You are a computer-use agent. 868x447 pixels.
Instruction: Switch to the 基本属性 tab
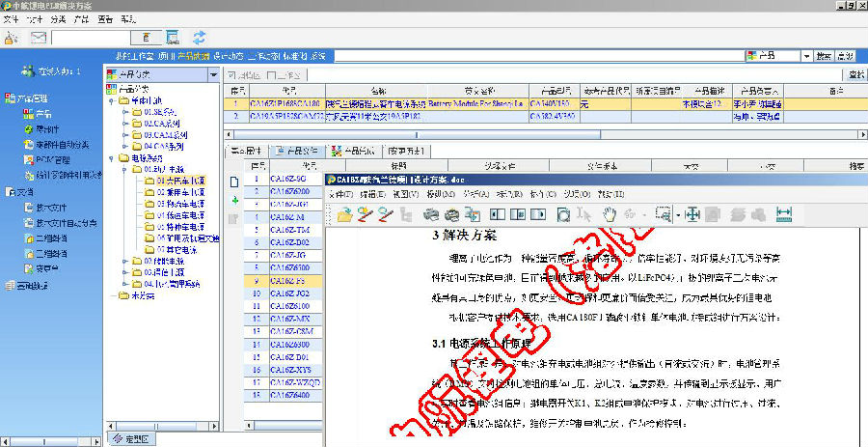(x=246, y=151)
